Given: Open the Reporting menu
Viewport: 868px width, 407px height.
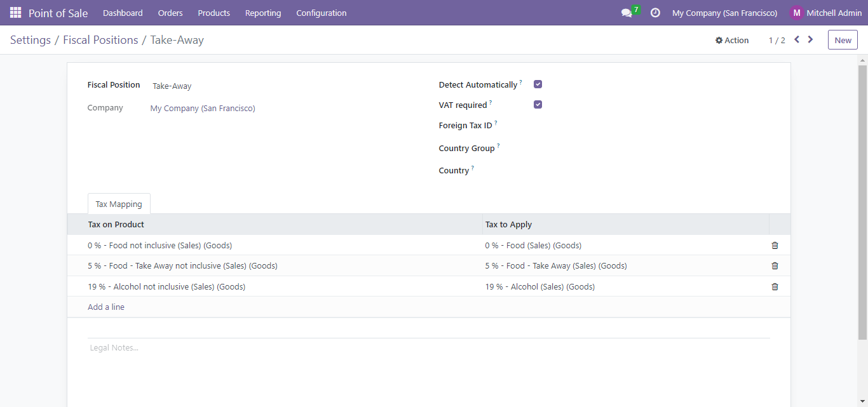Looking at the screenshot, I should pyautogui.click(x=263, y=13).
